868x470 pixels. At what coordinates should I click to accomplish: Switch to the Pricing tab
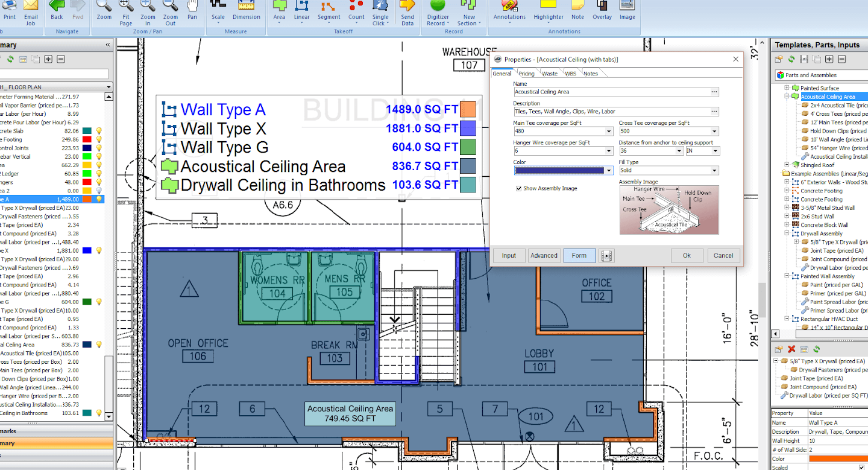(526, 74)
